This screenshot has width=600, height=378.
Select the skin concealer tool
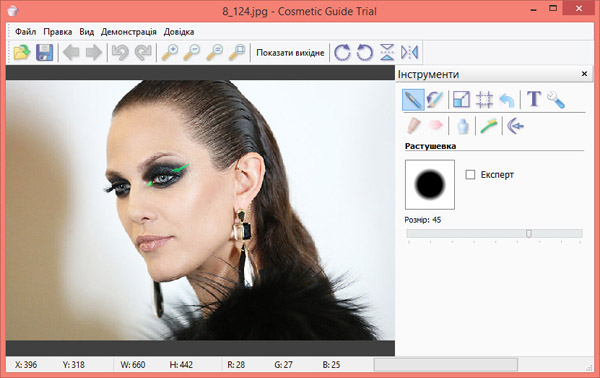tap(414, 125)
